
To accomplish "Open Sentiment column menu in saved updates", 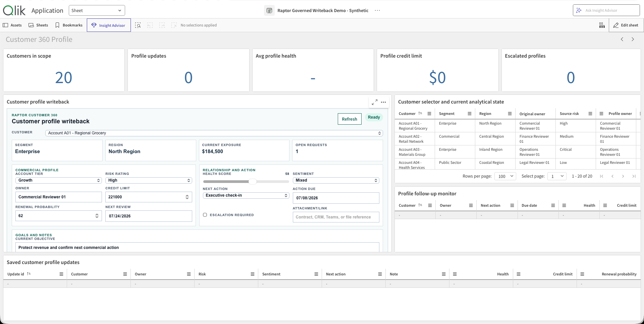I will [x=316, y=274].
